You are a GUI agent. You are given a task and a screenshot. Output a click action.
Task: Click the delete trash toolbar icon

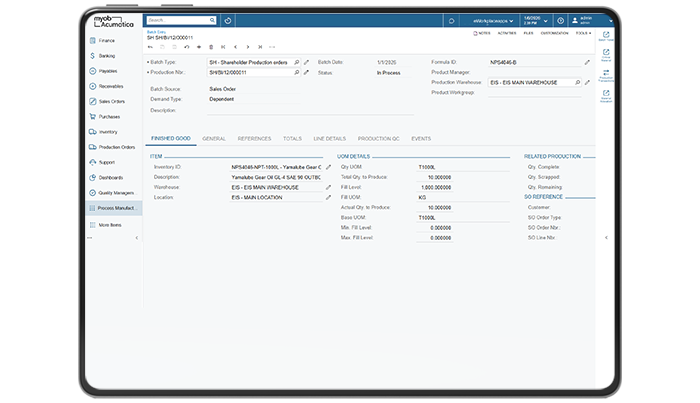(x=211, y=47)
